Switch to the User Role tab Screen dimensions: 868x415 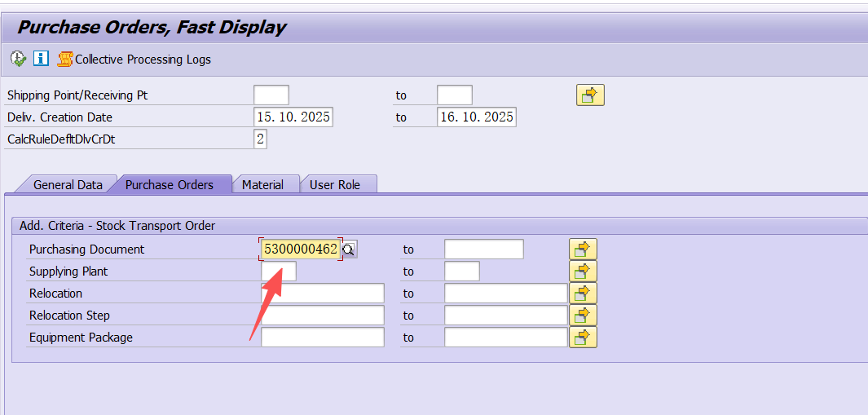(334, 185)
